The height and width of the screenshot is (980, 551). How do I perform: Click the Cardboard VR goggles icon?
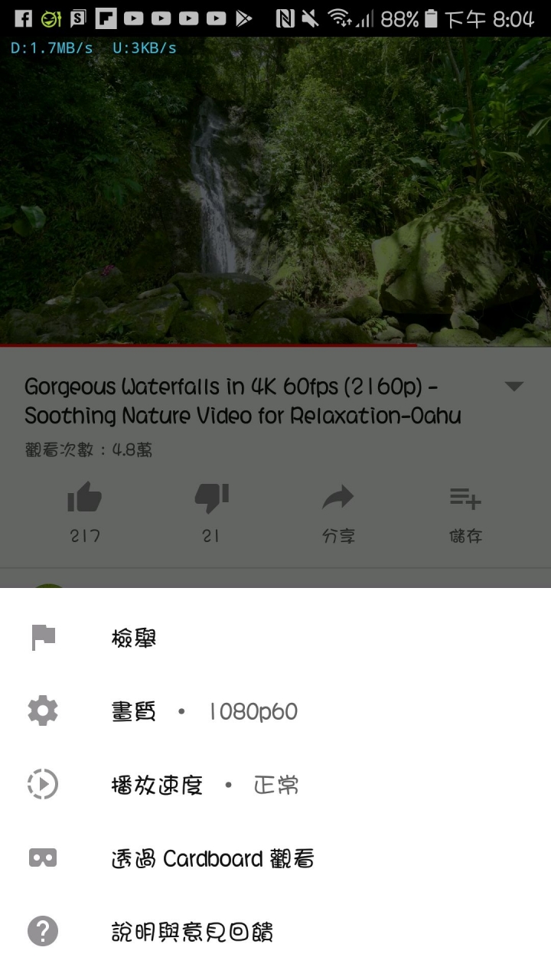coord(43,858)
